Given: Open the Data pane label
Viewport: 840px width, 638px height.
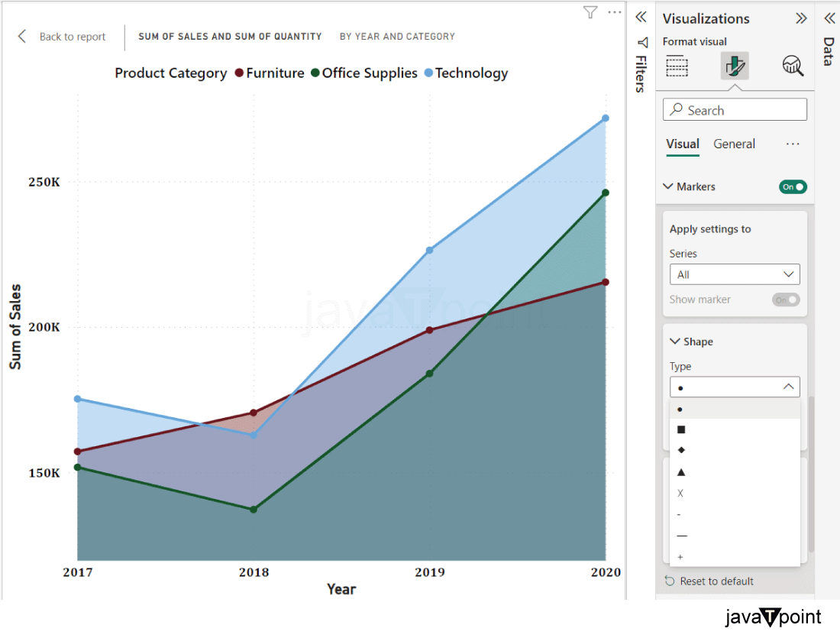Looking at the screenshot, I should [829, 51].
